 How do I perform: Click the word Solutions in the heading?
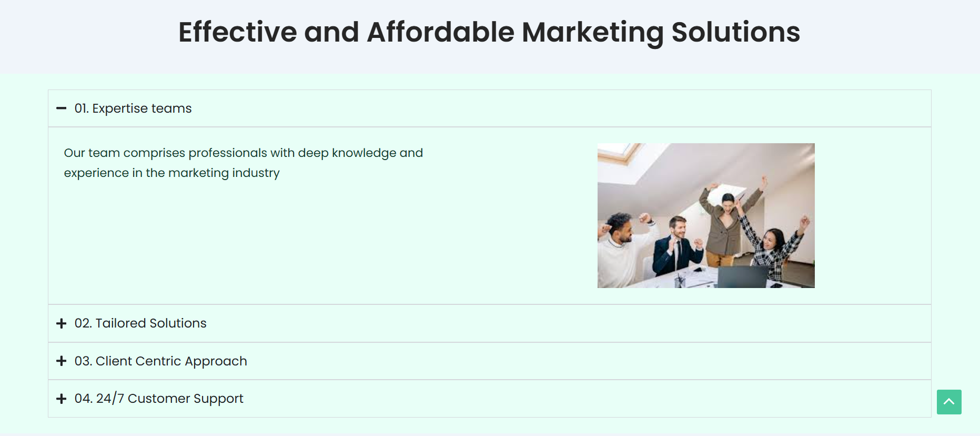736,32
